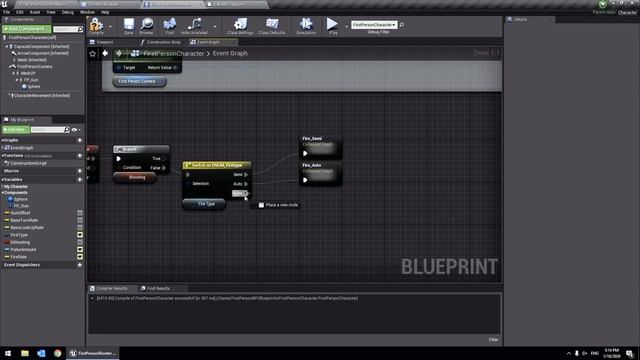Click the My Blueprint search field

pos(50,130)
